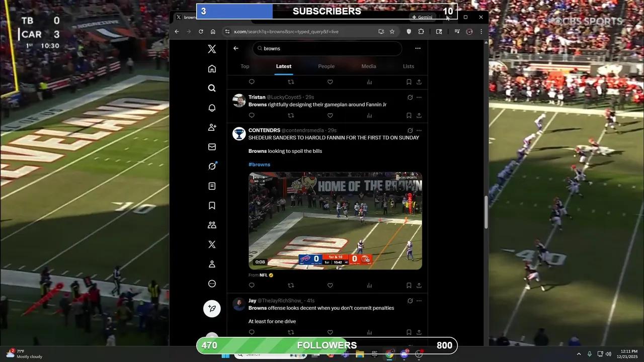This screenshot has height=362, width=644.
Task: Open Grok action on CONTENDRS post
Action: click(410, 131)
